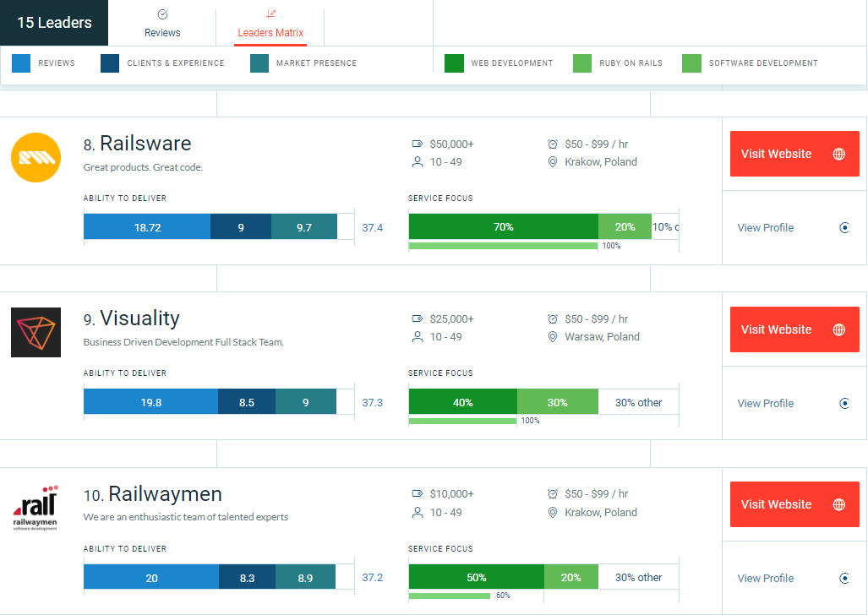Click Railsware market presence segment 9.7
Viewport: 868px width, 615px height.
tap(304, 227)
